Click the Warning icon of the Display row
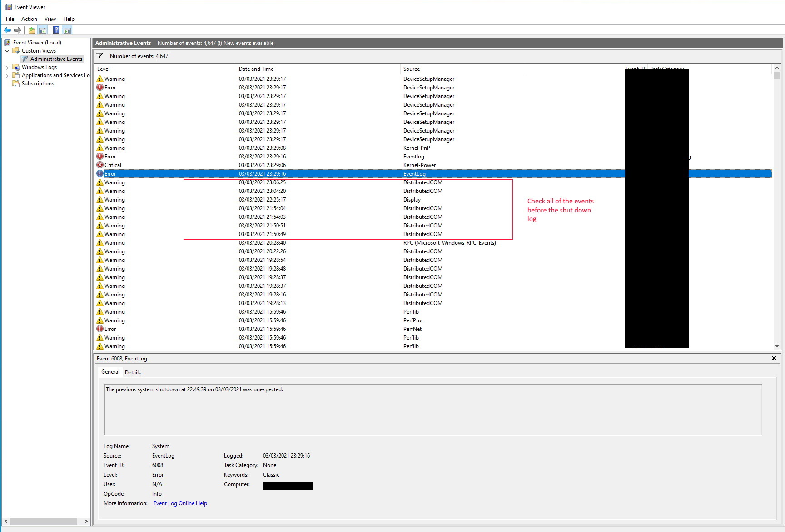785x532 pixels. point(100,200)
